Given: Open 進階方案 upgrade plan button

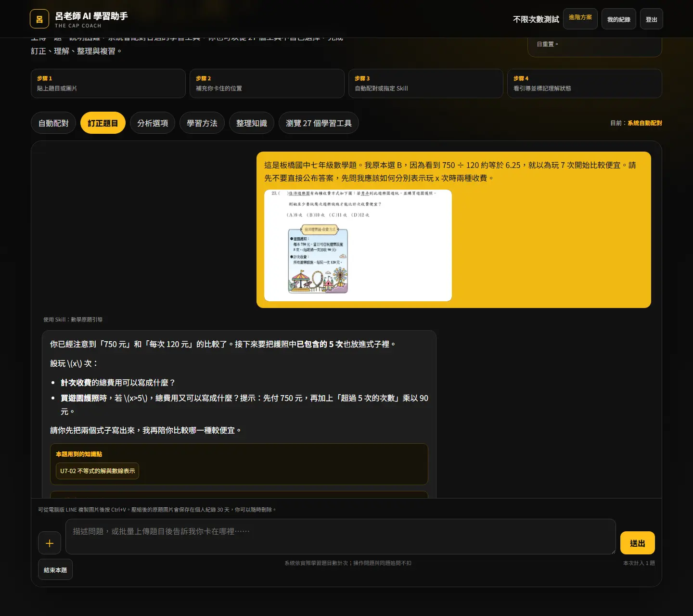Looking at the screenshot, I should pos(580,19).
